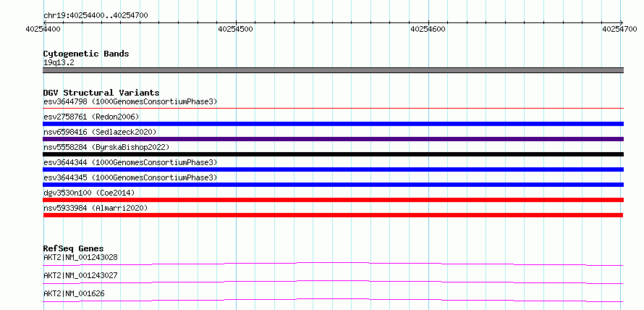
Task: Click the nsv6598416 (Sedlazeck2020) label
Action: coord(100,132)
